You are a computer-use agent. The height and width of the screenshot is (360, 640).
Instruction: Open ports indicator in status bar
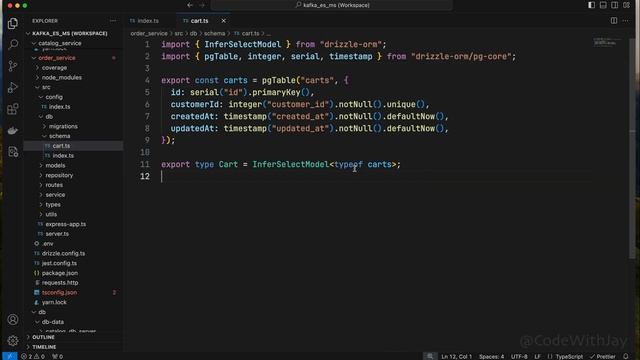coord(58,356)
